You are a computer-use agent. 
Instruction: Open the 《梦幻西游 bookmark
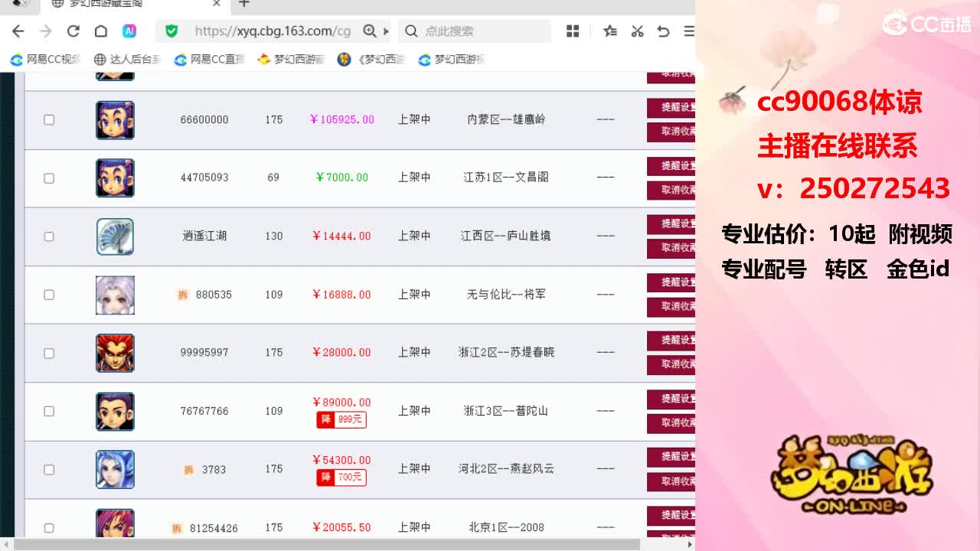[372, 60]
